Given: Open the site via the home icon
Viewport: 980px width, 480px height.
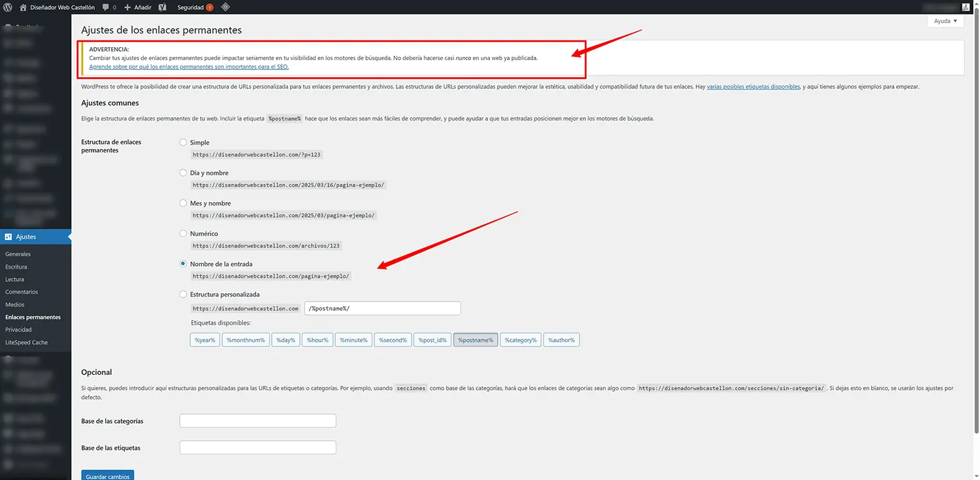Looking at the screenshot, I should [23, 7].
